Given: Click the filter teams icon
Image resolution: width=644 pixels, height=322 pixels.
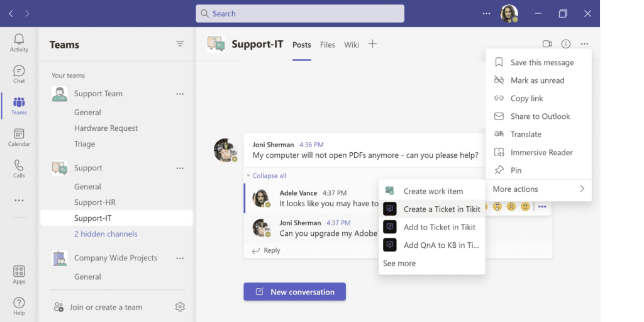Looking at the screenshot, I should point(180,43).
